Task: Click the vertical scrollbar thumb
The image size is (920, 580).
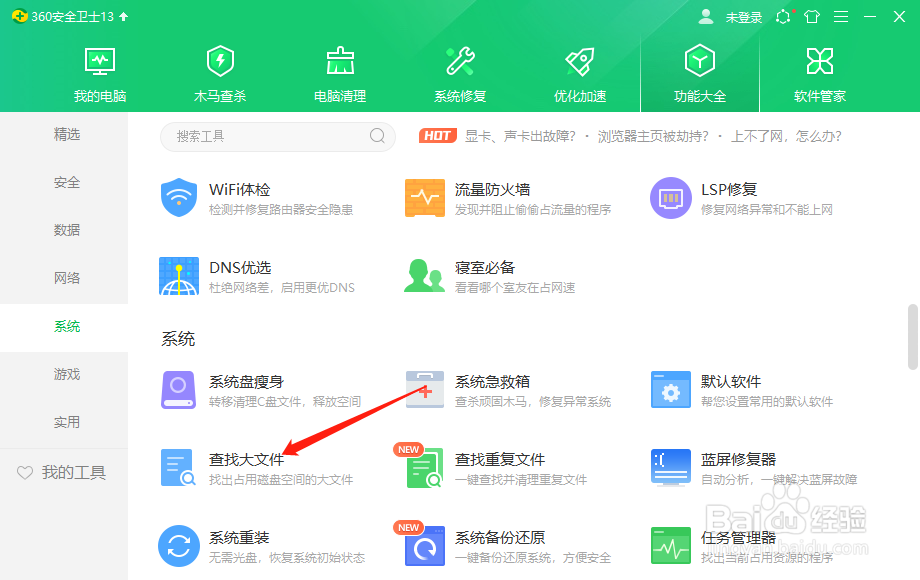Action: pos(912,337)
